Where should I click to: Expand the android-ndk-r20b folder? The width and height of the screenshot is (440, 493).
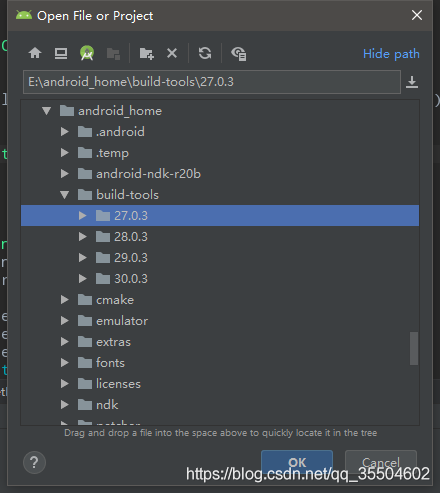pyautogui.click(x=65, y=174)
